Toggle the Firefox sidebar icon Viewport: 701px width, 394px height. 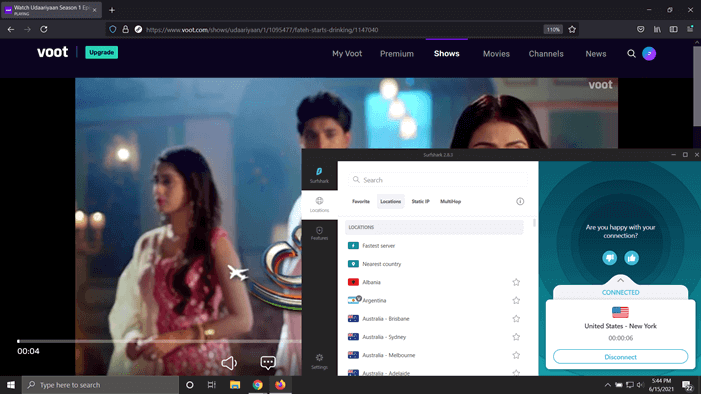click(674, 30)
